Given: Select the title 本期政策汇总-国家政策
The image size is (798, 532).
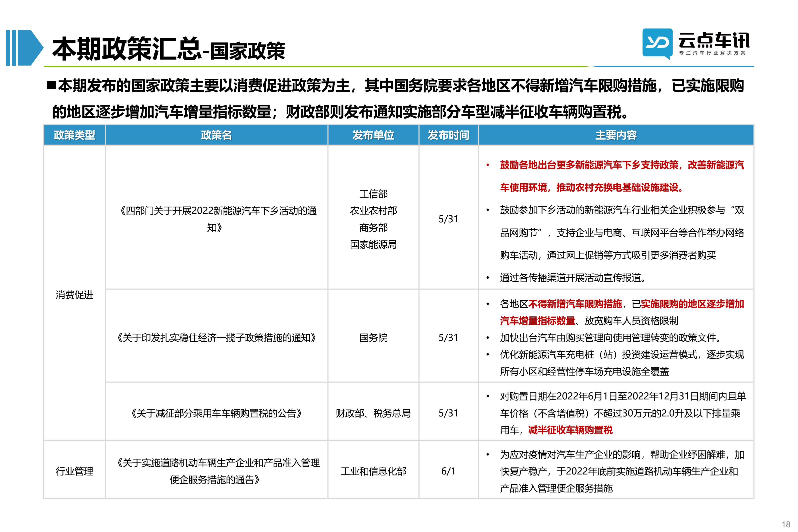Looking at the screenshot, I should pos(169,50).
